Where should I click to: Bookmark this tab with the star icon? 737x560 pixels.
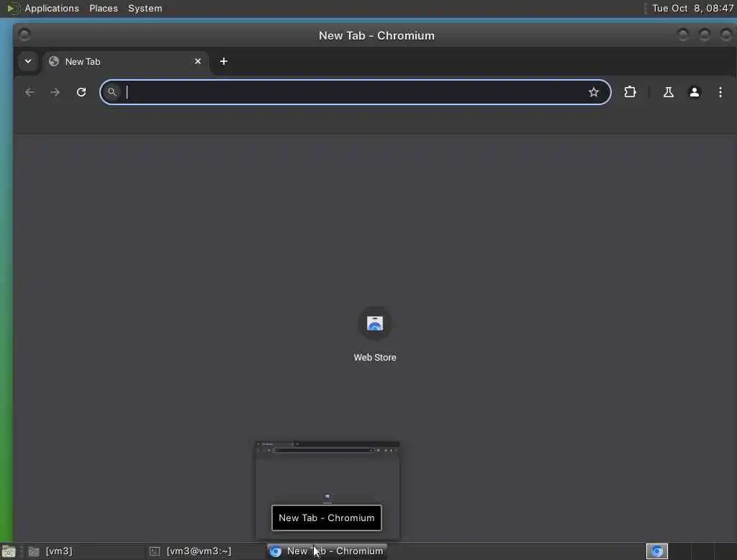[x=594, y=92]
